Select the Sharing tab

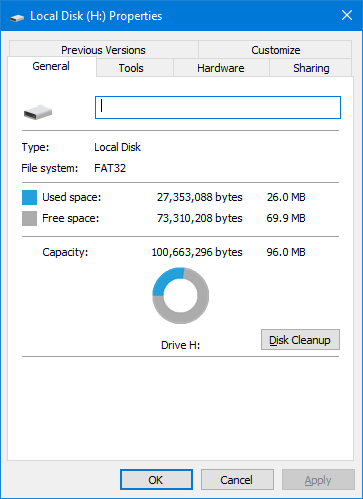pos(311,68)
